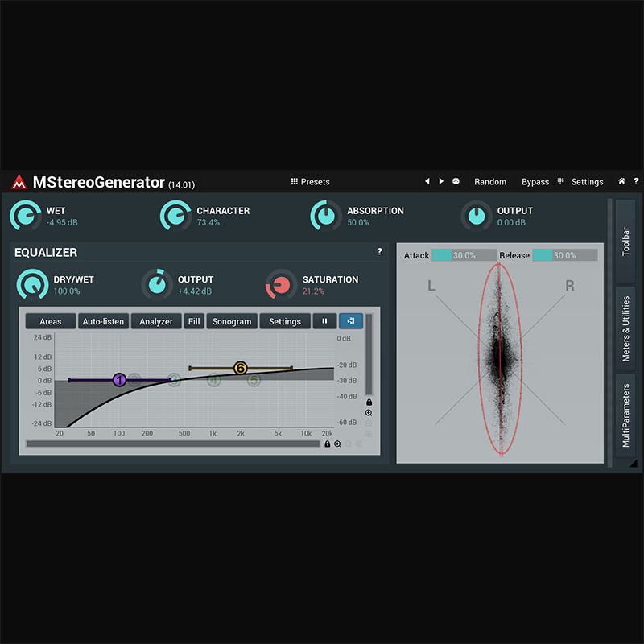
Task: Click the horizontal frequency scrollbar
Action: pos(173,444)
